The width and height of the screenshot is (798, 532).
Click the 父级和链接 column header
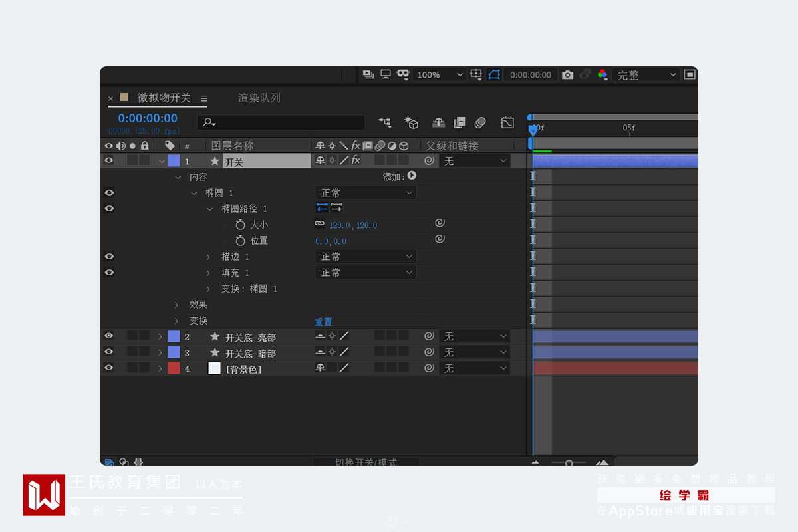[x=452, y=146]
